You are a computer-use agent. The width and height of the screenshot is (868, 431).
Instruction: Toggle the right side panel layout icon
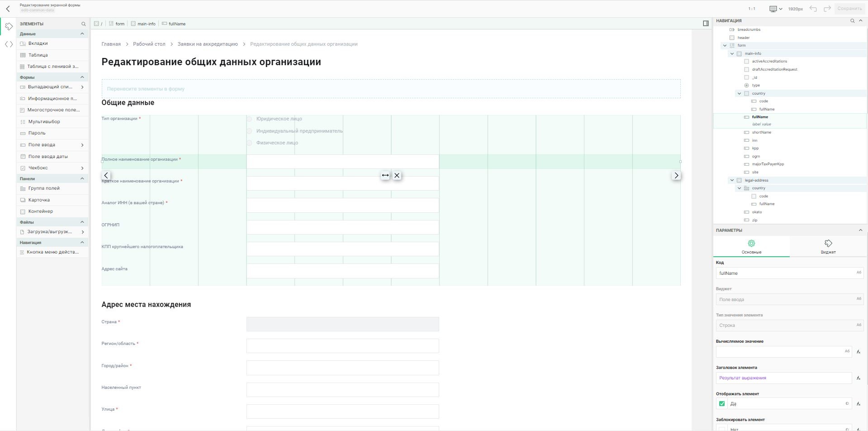point(706,24)
